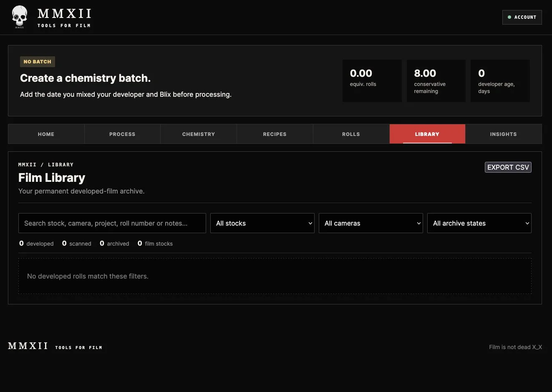552x392 pixels.
Task: Click the 'Create a chemistry batch.' heading
Action: pyautogui.click(x=85, y=78)
